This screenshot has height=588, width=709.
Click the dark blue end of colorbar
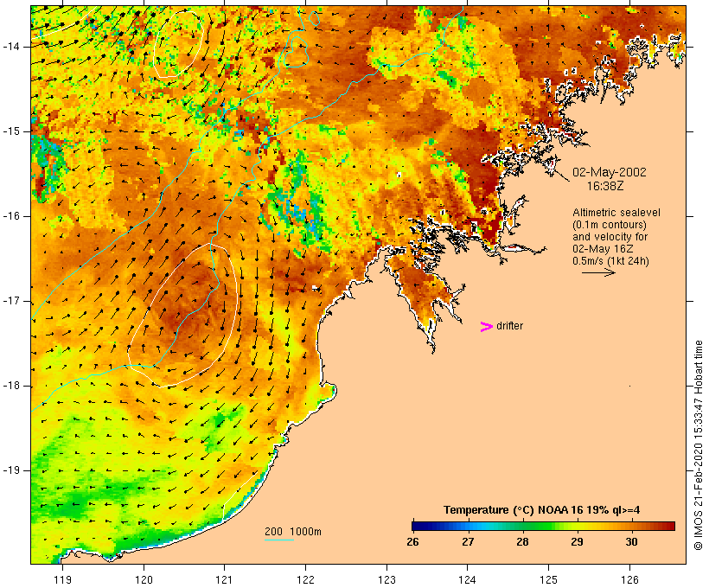coord(420,526)
